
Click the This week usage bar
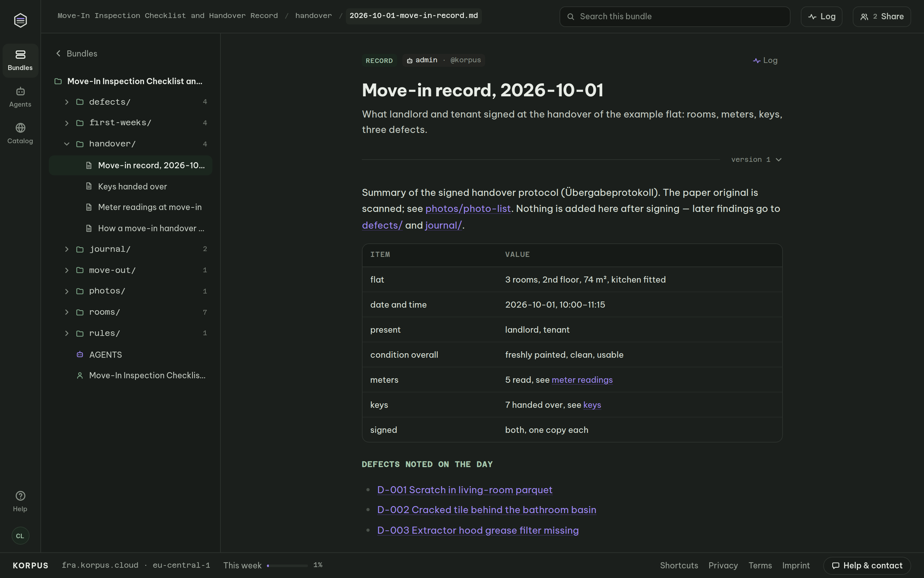point(287,565)
